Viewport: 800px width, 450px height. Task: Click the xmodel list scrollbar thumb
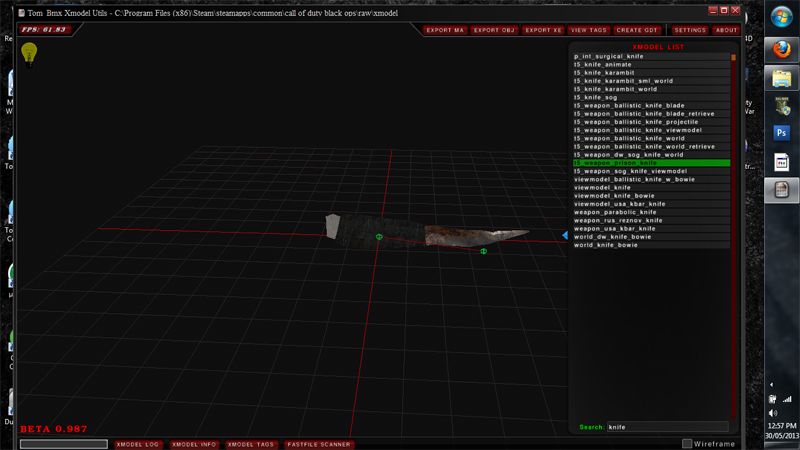point(733,58)
